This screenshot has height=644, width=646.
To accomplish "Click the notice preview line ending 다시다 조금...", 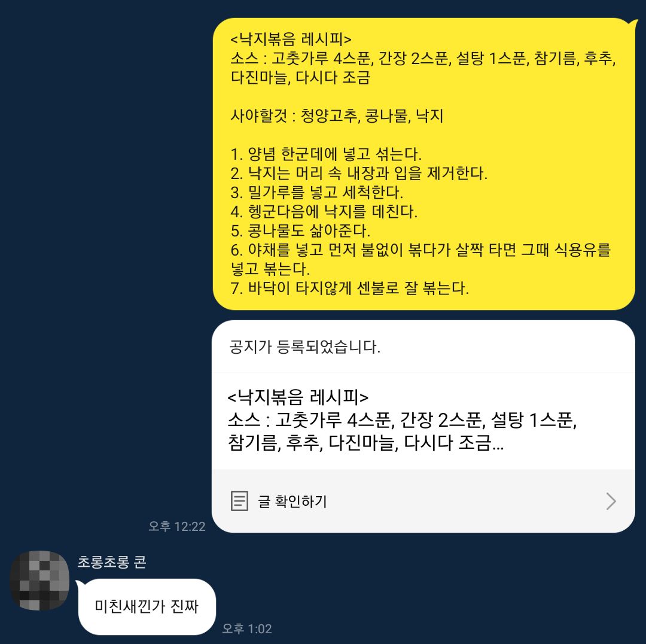I will [x=366, y=443].
